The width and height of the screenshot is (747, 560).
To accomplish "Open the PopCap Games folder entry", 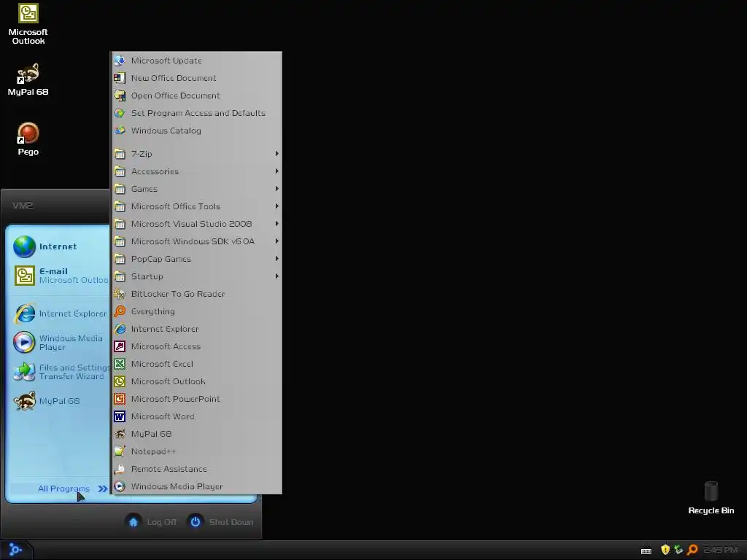I will [x=197, y=259].
